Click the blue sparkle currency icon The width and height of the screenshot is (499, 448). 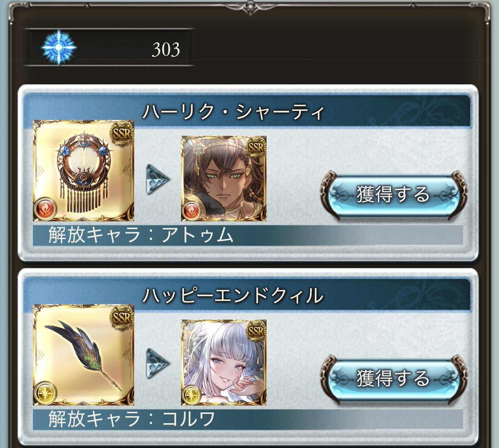coord(59,47)
